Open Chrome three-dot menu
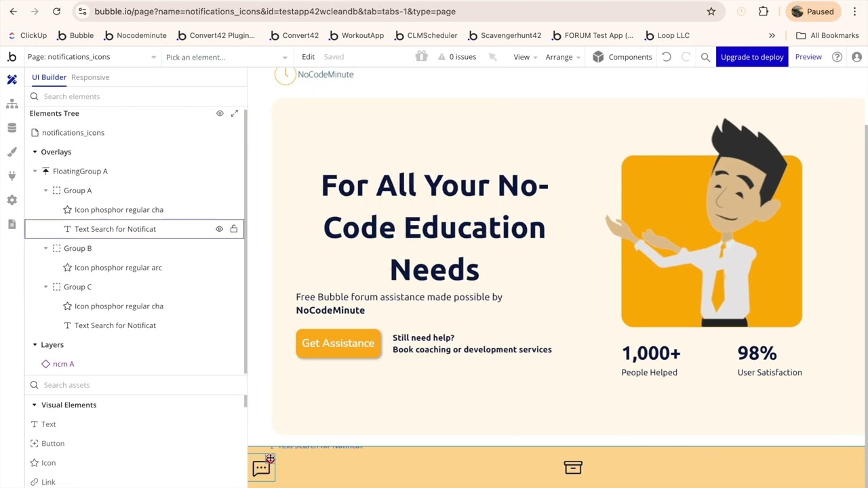 pyautogui.click(x=854, y=12)
